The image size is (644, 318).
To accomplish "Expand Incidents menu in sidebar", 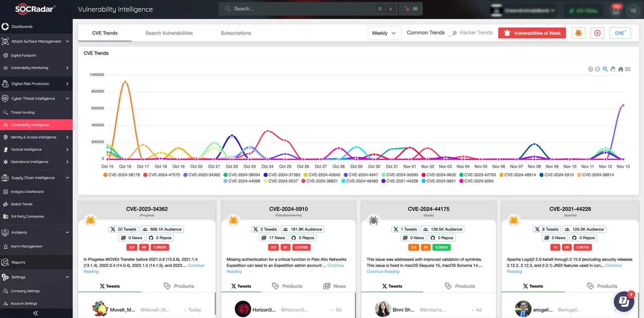I will [36, 232].
